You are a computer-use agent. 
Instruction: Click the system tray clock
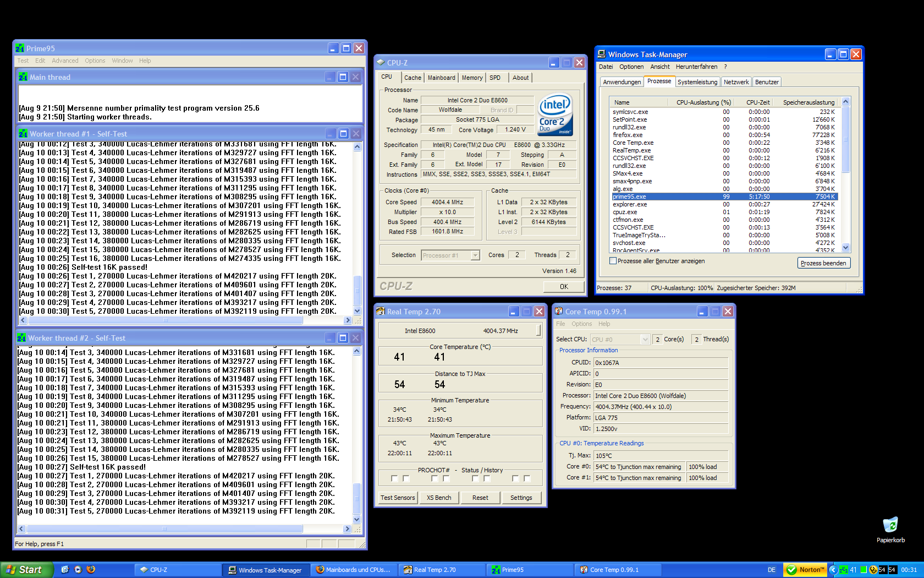(909, 570)
